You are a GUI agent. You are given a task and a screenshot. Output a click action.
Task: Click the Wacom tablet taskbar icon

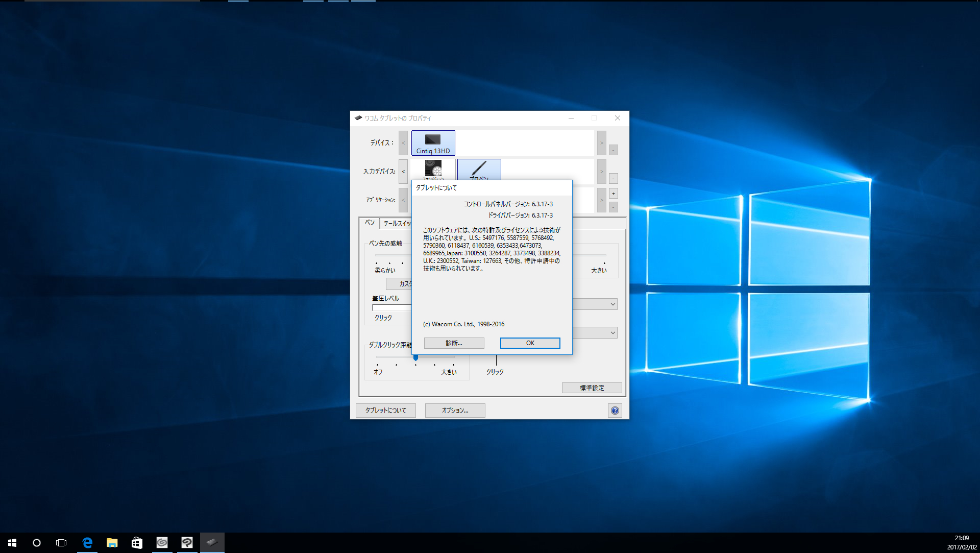point(212,543)
